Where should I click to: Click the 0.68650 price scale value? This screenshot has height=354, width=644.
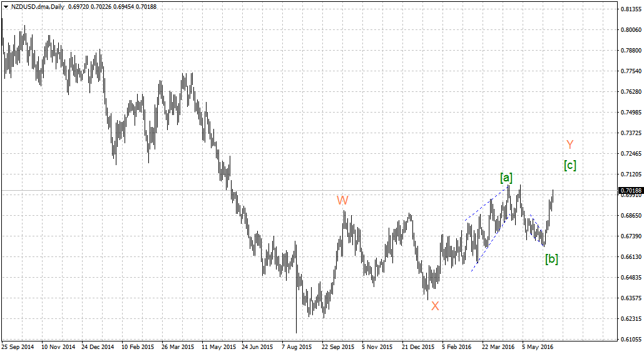coord(631,216)
